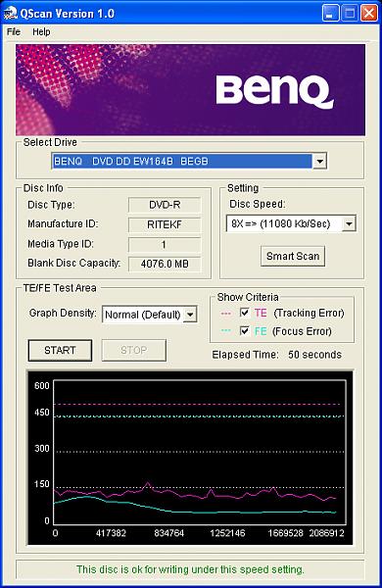382x588 pixels.
Task: Close the QScan window
Action: tap(369, 14)
